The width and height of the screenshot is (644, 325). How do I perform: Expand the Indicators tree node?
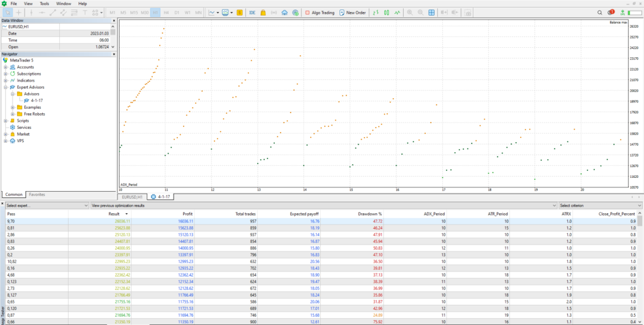coord(6,80)
